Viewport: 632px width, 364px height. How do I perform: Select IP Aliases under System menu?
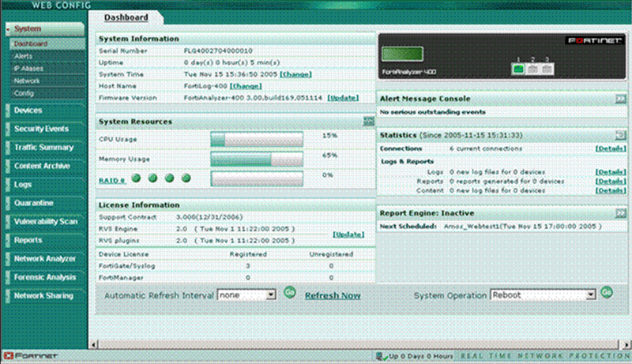47,69
